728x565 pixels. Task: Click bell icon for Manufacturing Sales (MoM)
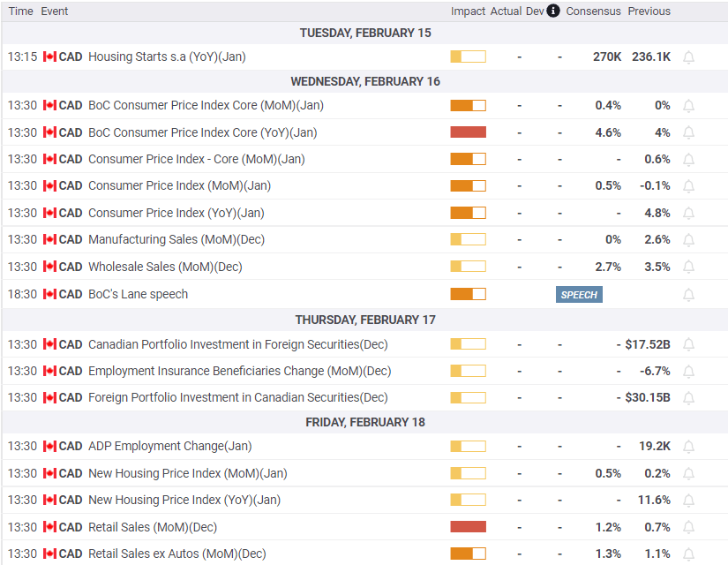coord(689,240)
